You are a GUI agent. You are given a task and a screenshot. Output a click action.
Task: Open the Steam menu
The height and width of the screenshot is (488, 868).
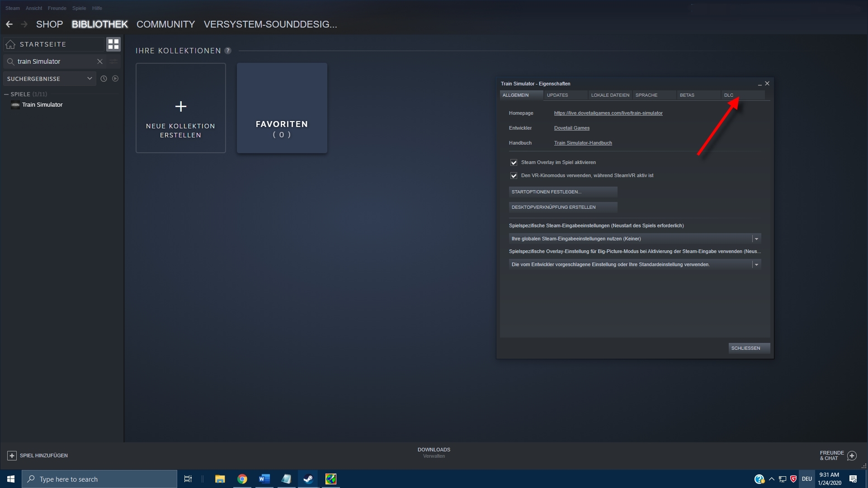coord(13,8)
